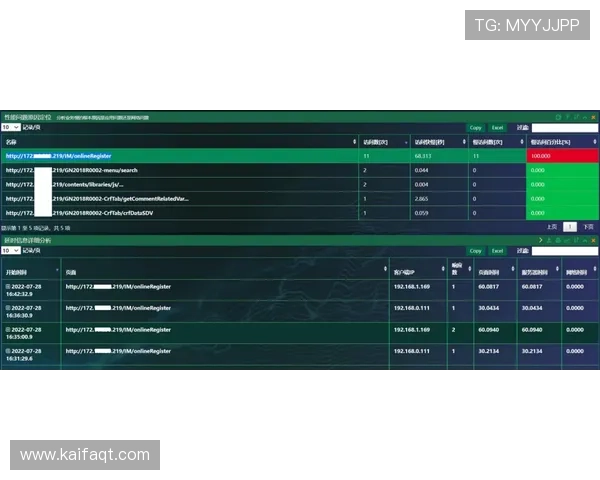
Task: Click the download icon in lower panel header
Action: (x=548, y=241)
